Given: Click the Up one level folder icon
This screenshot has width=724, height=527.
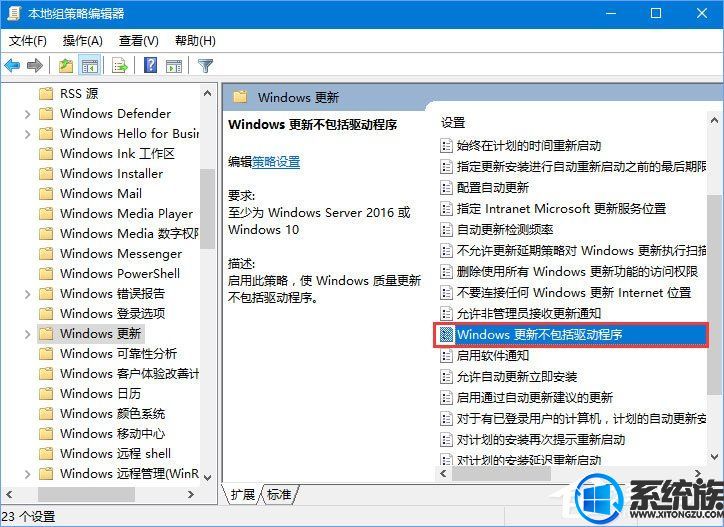Looking at the screenshot, I should click(x=66, y=66).
